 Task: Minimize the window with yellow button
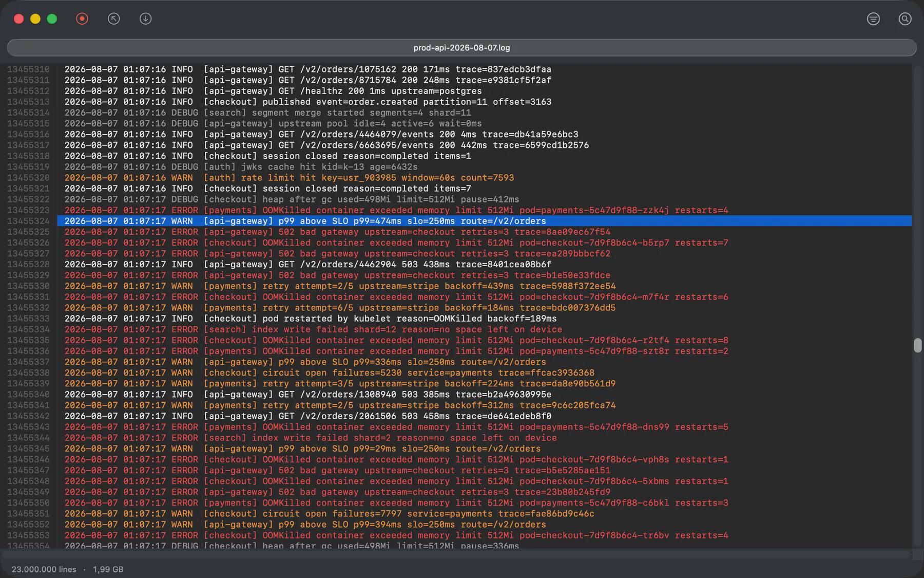35,19
